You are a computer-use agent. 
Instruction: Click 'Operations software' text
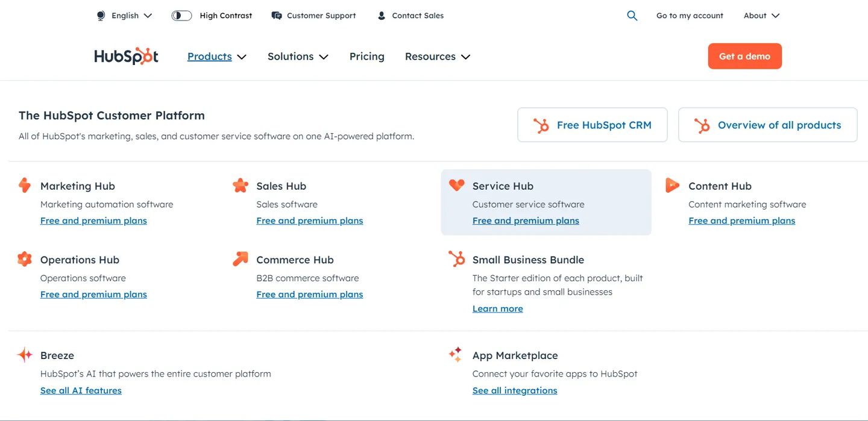[x=83, y=278]
